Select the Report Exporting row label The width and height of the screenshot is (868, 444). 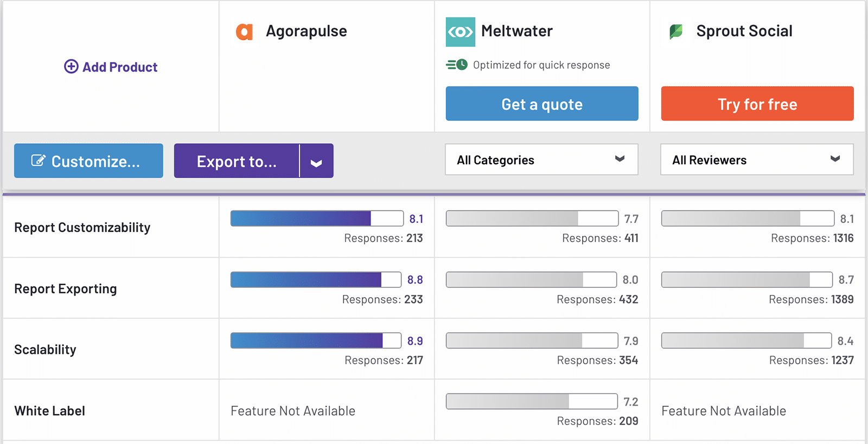click(66, 289)
